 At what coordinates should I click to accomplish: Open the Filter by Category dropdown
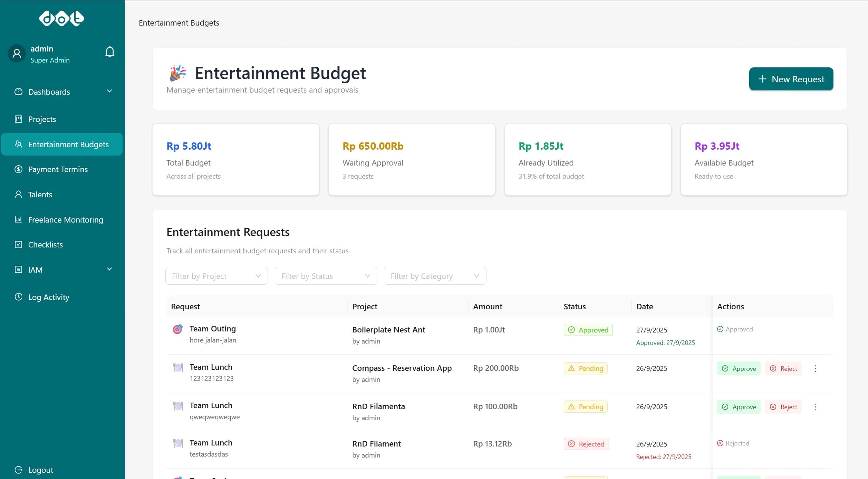point(435,275)
